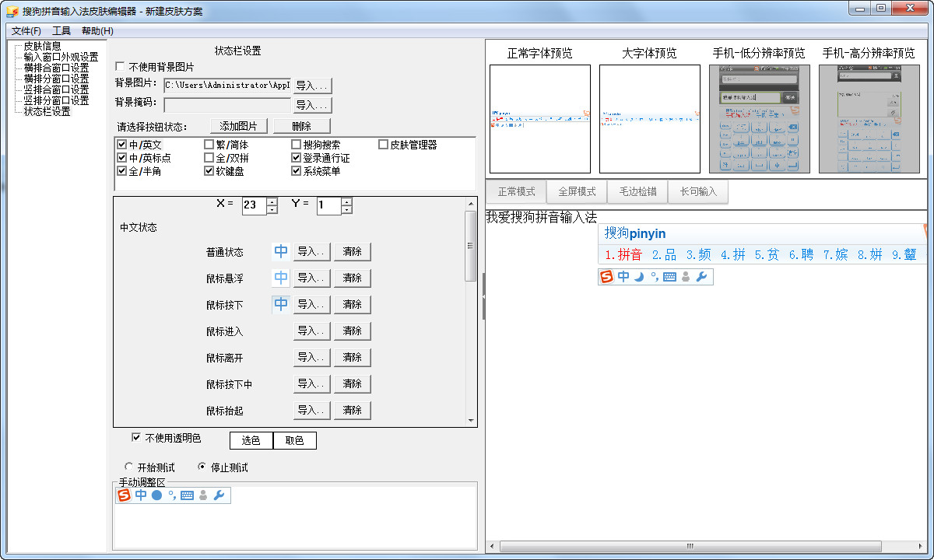Switch to 正常模式 tab
934x560 pixels.
click(517, 191)
